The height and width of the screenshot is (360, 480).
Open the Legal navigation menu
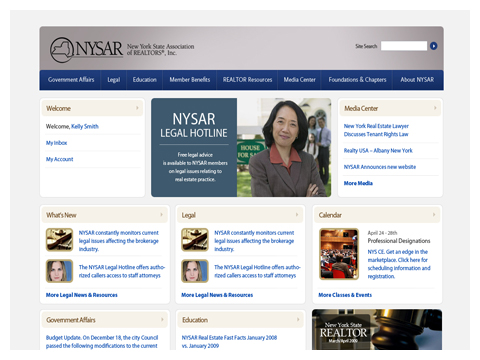[114, 80]
